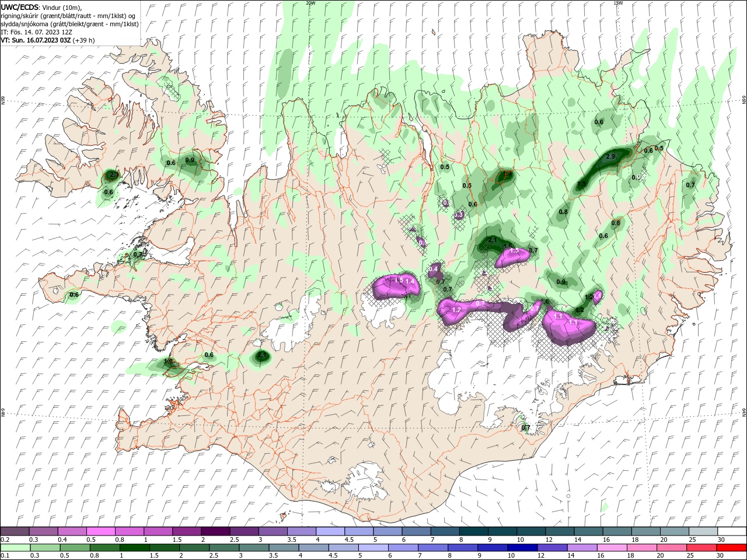This screenshot has width=747, height=560.
Task: Pick the white 30 swatch ending the upper legend row
Action: [732, 531]
